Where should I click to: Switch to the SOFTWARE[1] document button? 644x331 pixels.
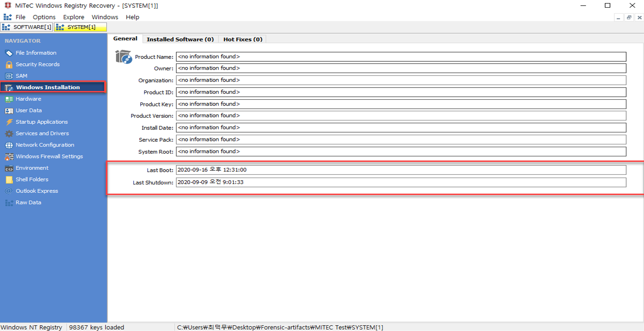click(27, 27)
